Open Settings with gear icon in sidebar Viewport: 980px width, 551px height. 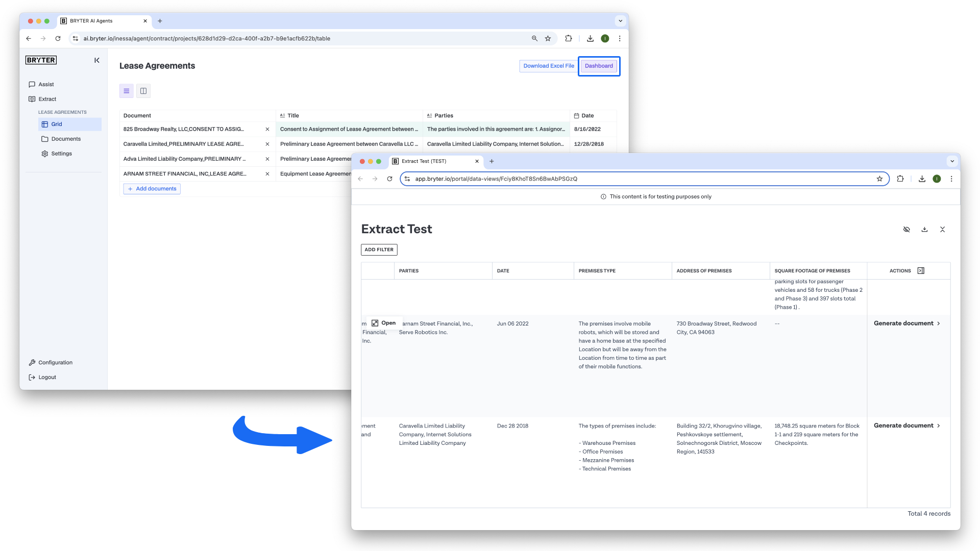[x=57, y=154]
